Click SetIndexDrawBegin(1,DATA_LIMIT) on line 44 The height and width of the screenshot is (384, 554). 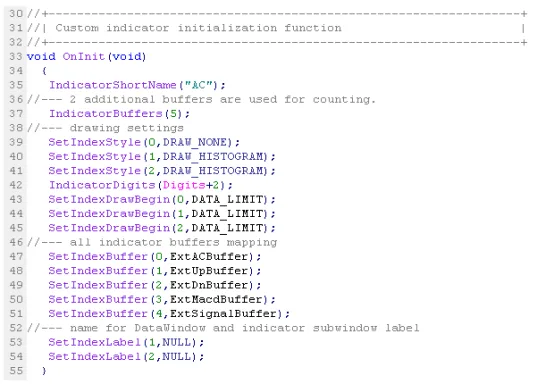click(162, 214)
